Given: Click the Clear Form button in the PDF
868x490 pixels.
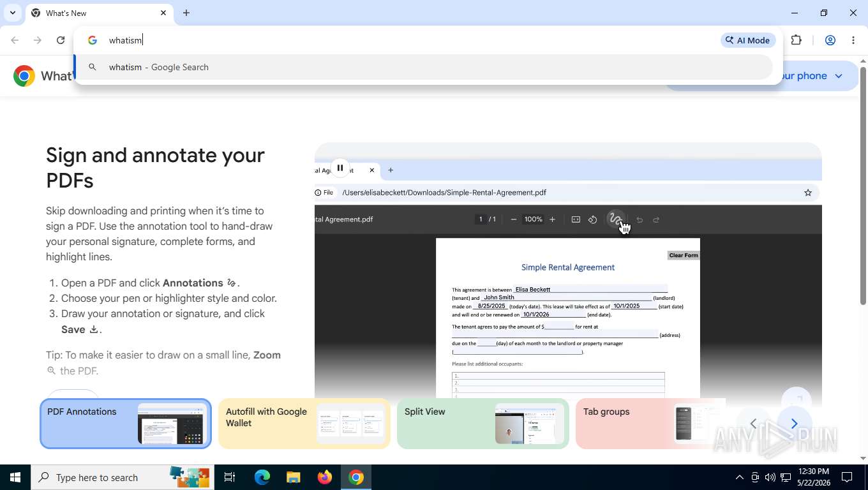Looking at the screenshot, I should pyautogui.click(x=683, y=255).
